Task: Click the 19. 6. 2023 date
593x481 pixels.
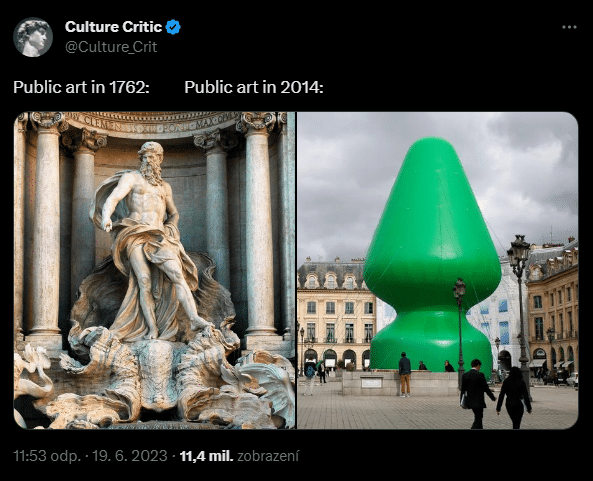Action: 130,456
